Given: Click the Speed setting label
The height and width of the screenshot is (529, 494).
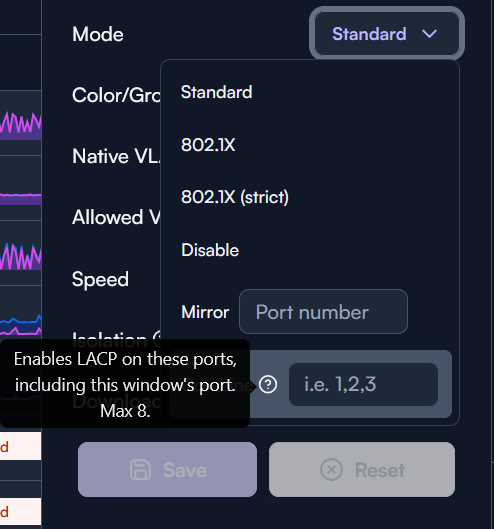Looking at the screenshot, I should pyautogui.click(x=100, y=280).
